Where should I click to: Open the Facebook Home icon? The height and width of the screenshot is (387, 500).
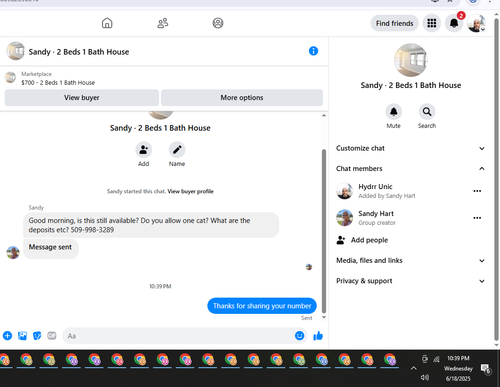107,23
